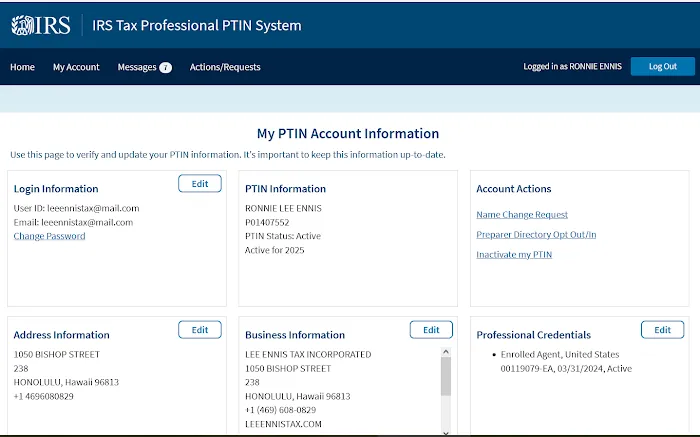Go to My Account
This screenshot has width=700, height=437.
point(76,67)
